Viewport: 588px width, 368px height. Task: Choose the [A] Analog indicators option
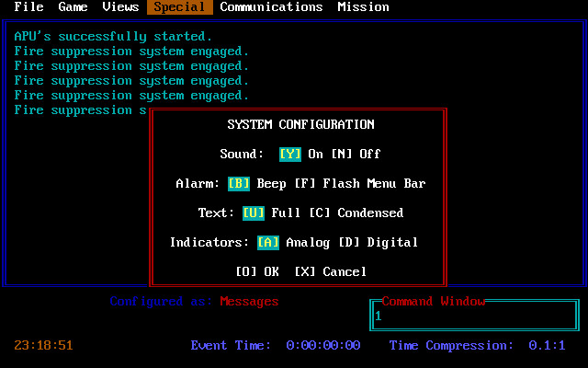pyautogui.click(x=294, y=243)
